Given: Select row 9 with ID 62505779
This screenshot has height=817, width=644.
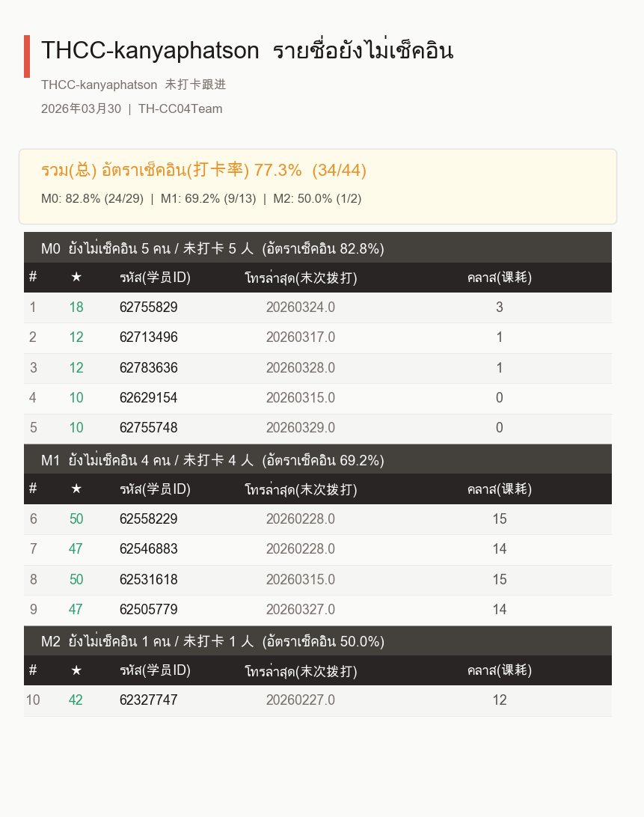Looking at the screenshot, I should coord(318,610).
